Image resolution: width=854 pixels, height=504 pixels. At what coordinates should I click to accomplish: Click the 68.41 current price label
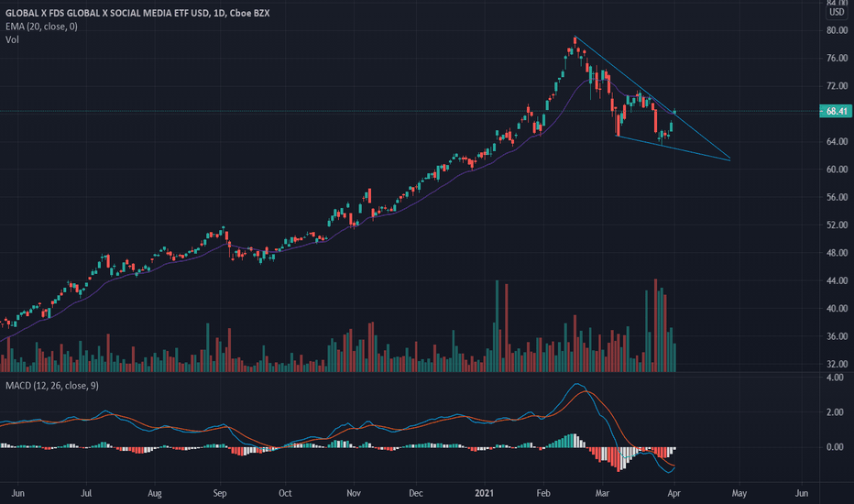tap(836, 111)
